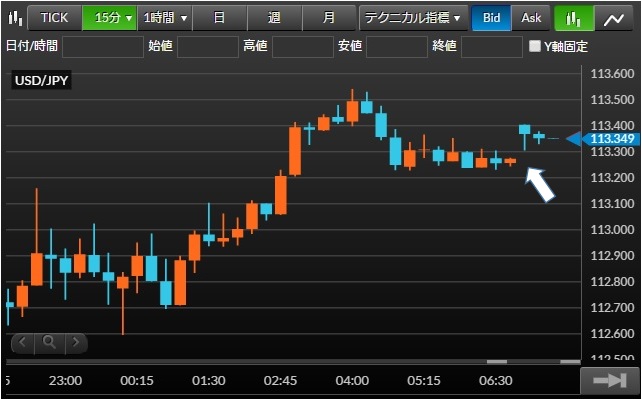This screenshot has width=642, height=399.
Task: Move chart right with the forward arrow
Action: coord(76,343)
